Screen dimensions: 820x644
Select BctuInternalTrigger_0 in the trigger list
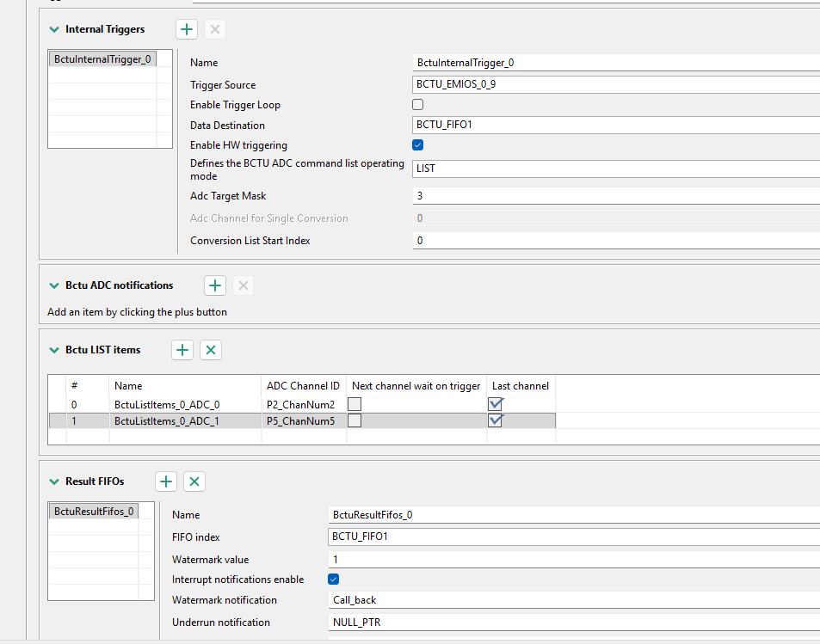[102, 59]
